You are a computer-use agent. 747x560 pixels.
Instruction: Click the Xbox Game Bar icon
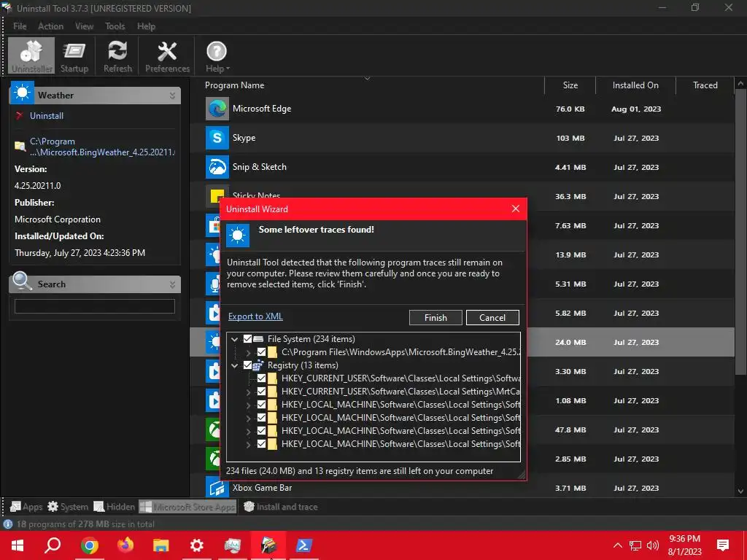coord(217,488)
